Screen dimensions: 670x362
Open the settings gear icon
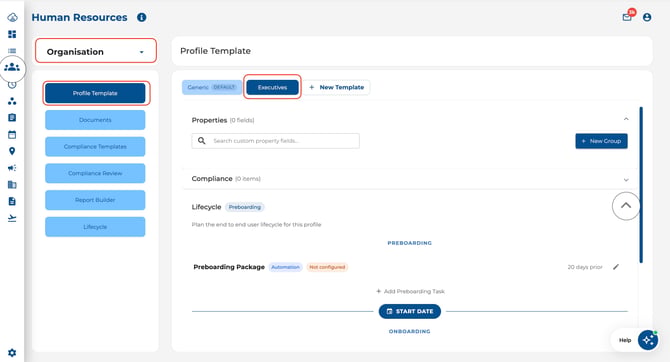click(12, 353)
